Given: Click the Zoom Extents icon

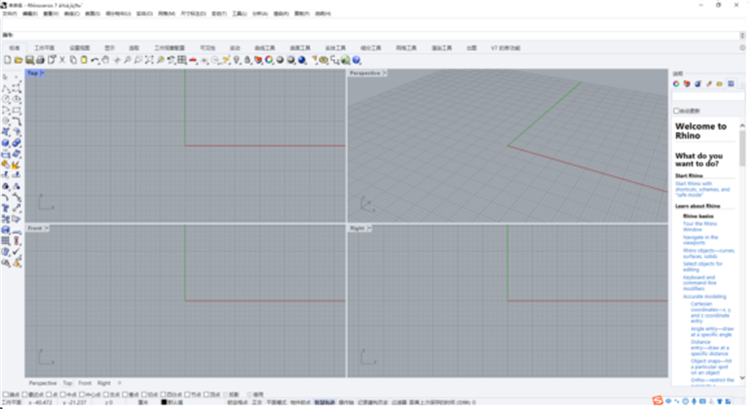Looking at the screenshot, I should point(149,60).
